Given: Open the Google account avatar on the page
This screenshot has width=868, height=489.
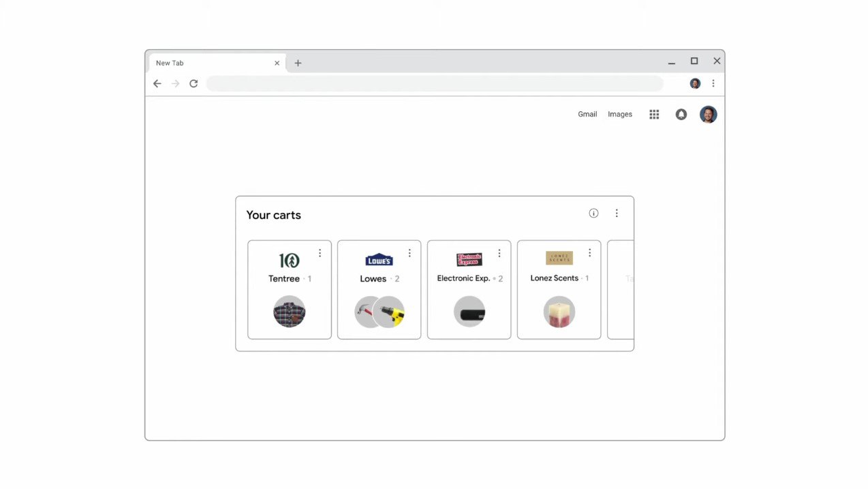Looking at the screenshot, I should (709, 115).
